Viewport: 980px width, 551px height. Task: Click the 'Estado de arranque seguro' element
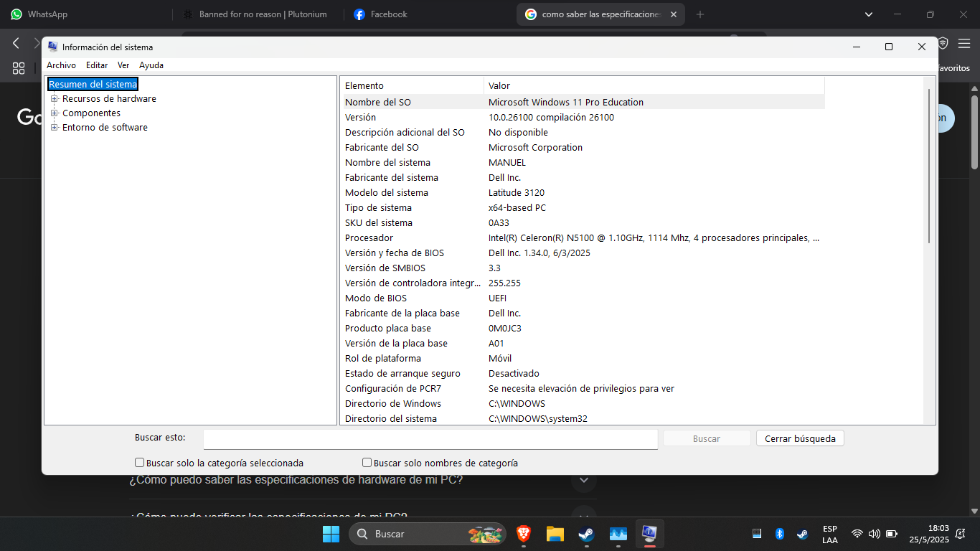pyautogui.click(x=402, y=374)
